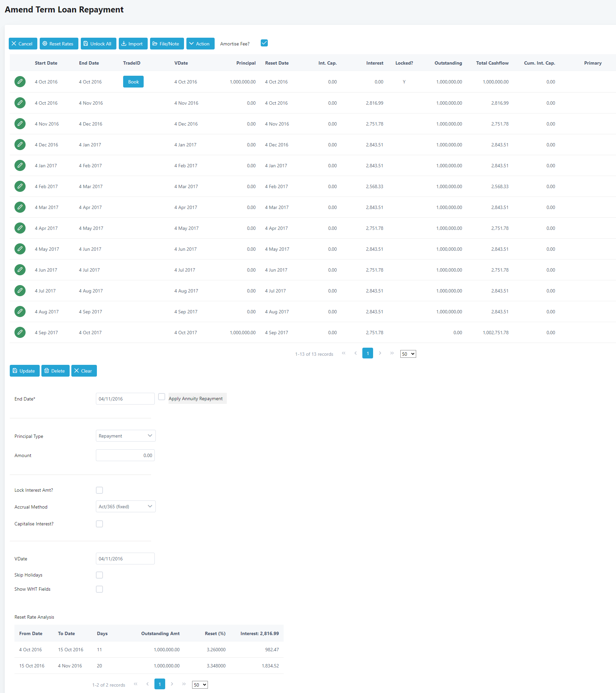
Task: Enable Lock Interest Amt checkbox
Action: [99, 490]
